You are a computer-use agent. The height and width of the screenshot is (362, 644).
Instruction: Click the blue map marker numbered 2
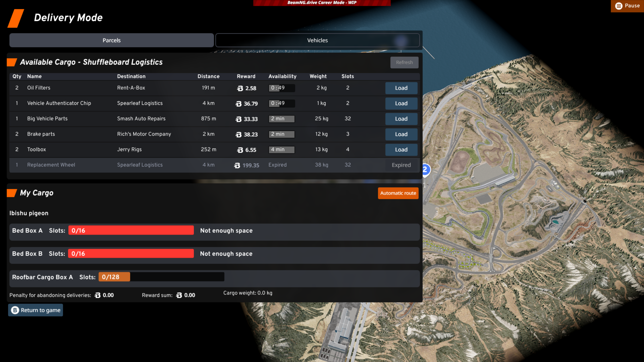point(426,170)
